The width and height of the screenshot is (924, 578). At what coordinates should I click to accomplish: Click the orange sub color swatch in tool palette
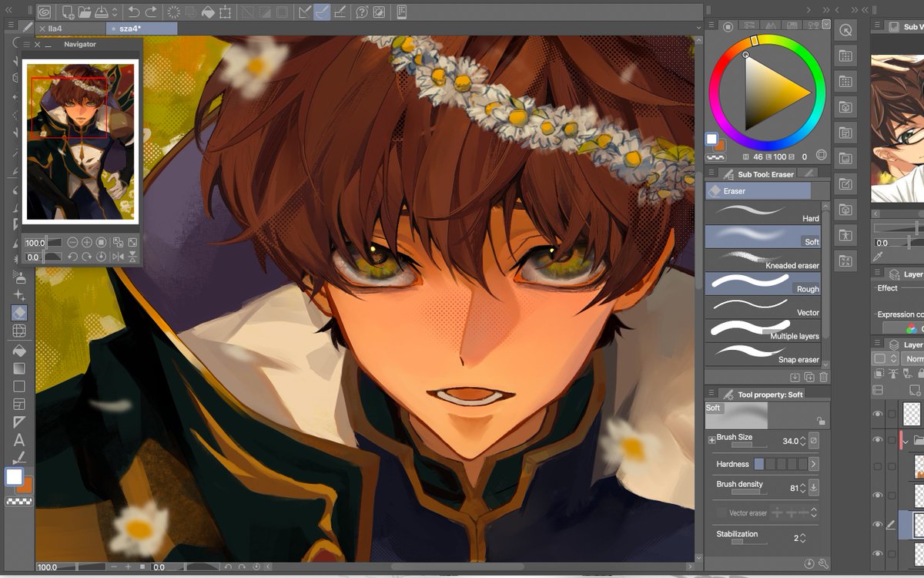25,485
